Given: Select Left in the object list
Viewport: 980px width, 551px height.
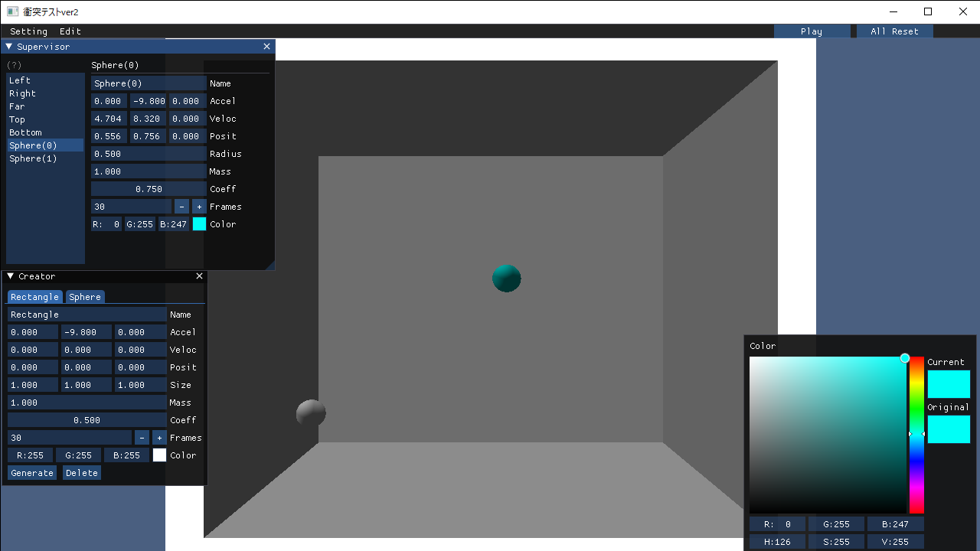Looking at the screenshot, I should point(45,80).
